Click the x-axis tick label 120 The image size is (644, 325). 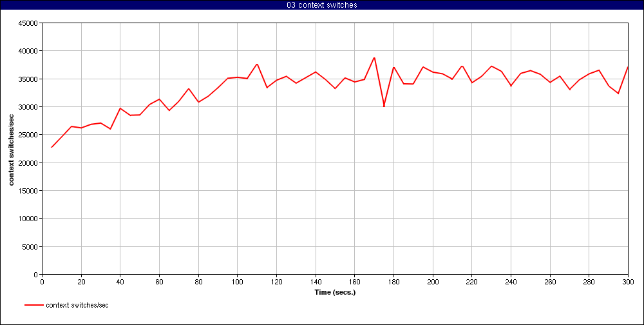click(276, 282)
